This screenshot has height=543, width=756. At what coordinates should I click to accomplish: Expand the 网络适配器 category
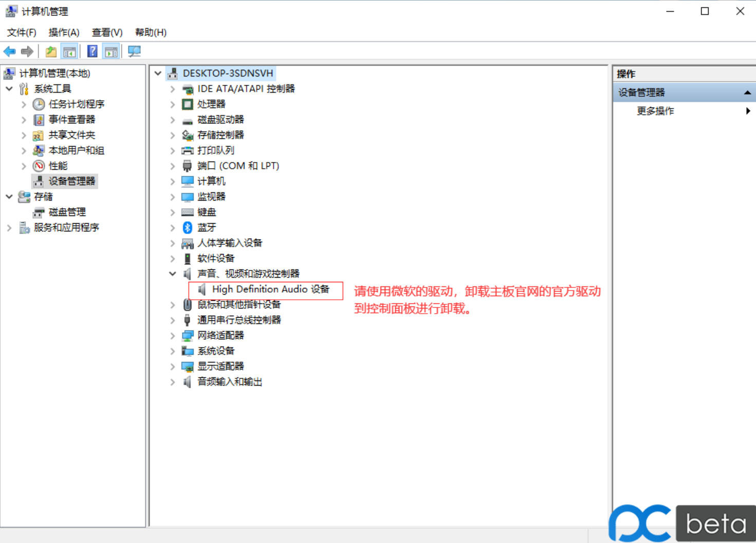(x=173, y=335)
